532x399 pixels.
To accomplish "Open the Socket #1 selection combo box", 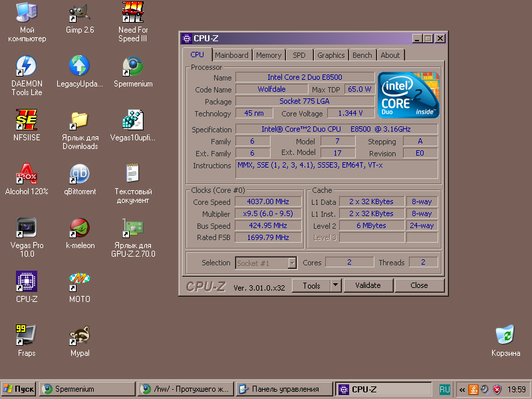I will pyautogui.click(x=267, y=263).
